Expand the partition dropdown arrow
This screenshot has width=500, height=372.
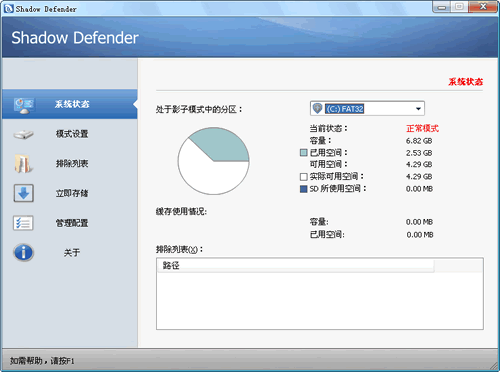tap(418, 109)
